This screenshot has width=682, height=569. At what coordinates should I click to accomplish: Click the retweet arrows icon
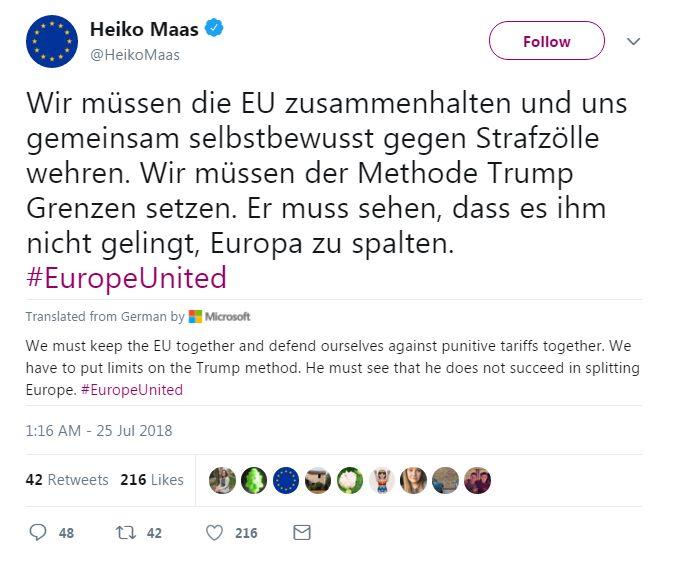126,532
